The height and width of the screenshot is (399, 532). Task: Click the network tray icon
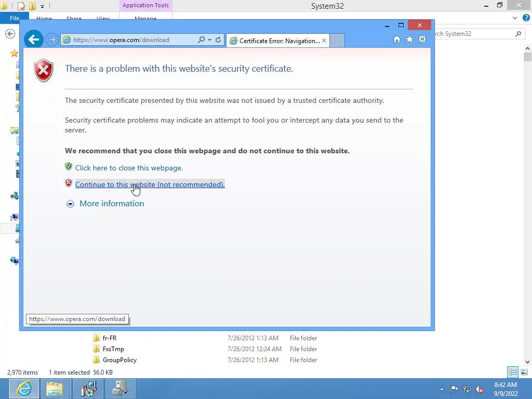[467, 389]
